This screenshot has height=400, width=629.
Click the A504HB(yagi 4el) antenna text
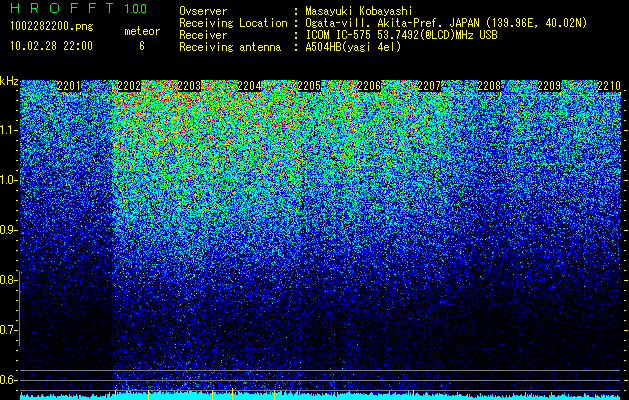(353, 47)
